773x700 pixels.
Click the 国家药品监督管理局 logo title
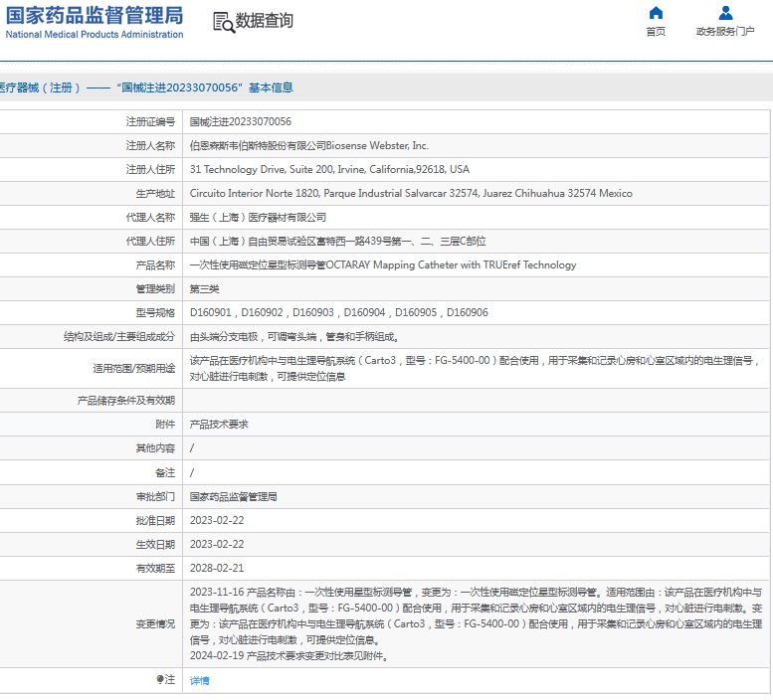95,16
